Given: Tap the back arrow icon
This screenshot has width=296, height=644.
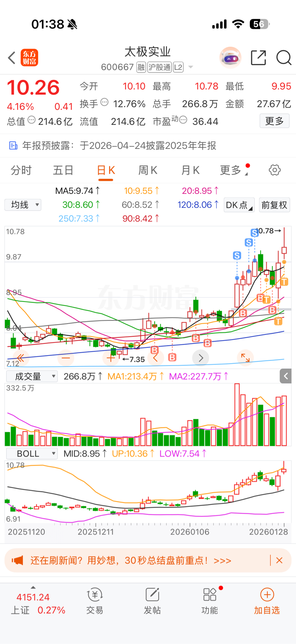Looking at the screenshot, I should [x=12, y=58].
